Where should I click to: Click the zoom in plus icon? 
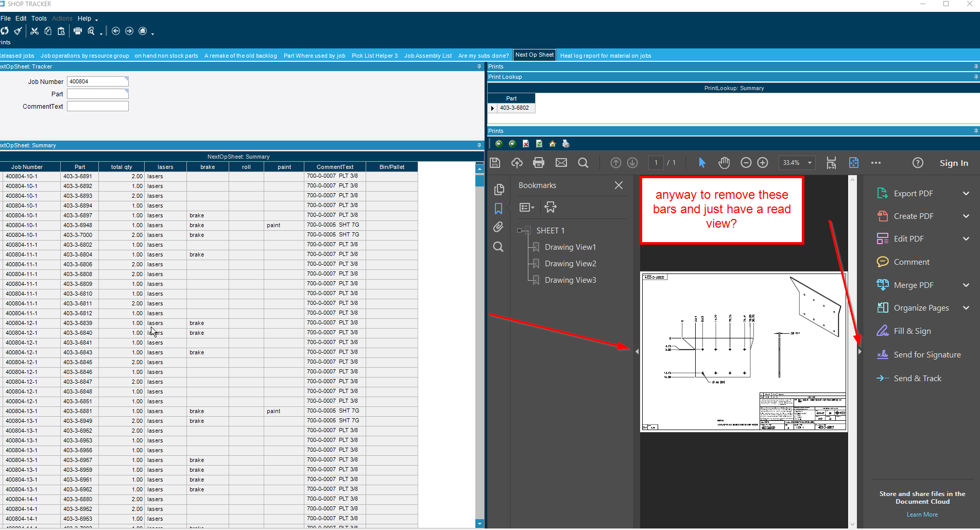763,163
